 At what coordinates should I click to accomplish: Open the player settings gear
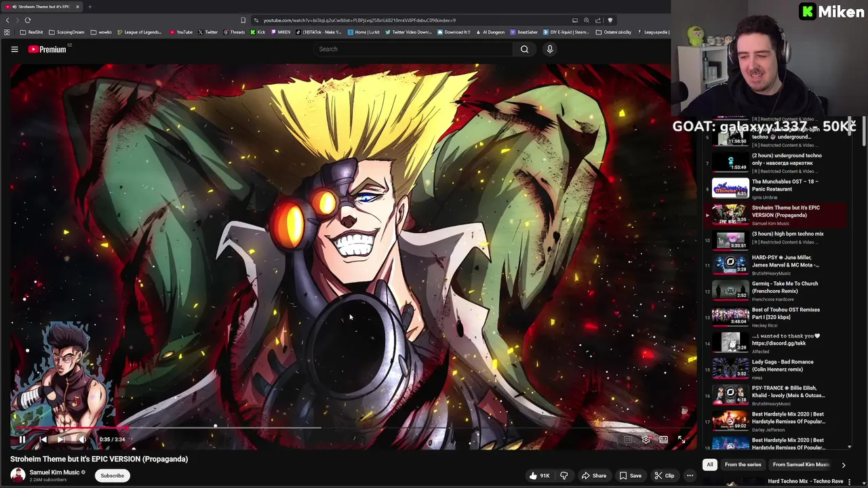pyautogui.click(x=646, y=439)
